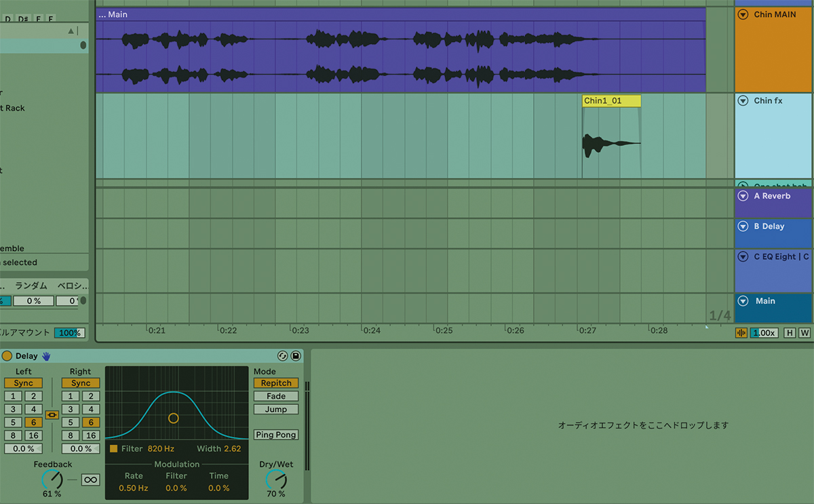This screenshot has width=814, height=504.
Task: Click the ランダム 0 % value field
Action: pos(33,301)
